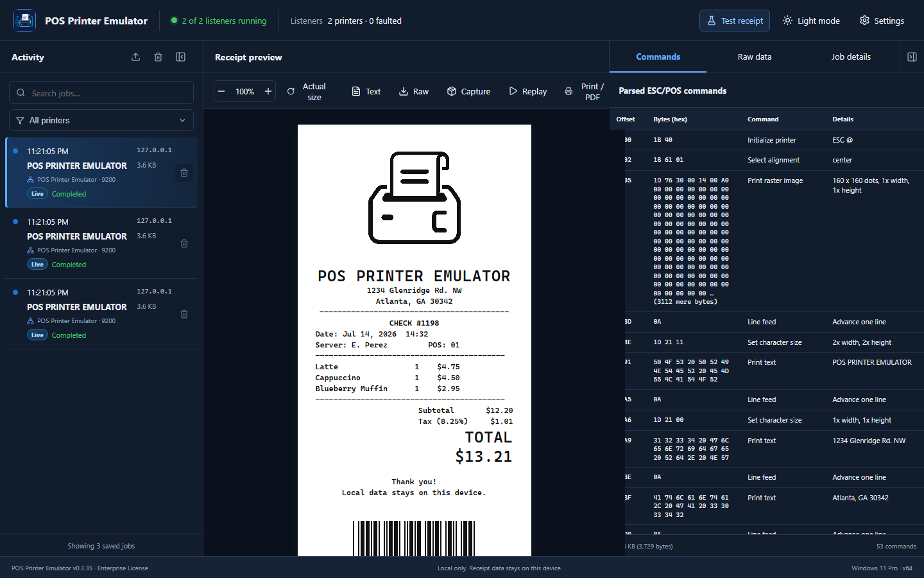Click the export icon in Activity header

[135, 57]
